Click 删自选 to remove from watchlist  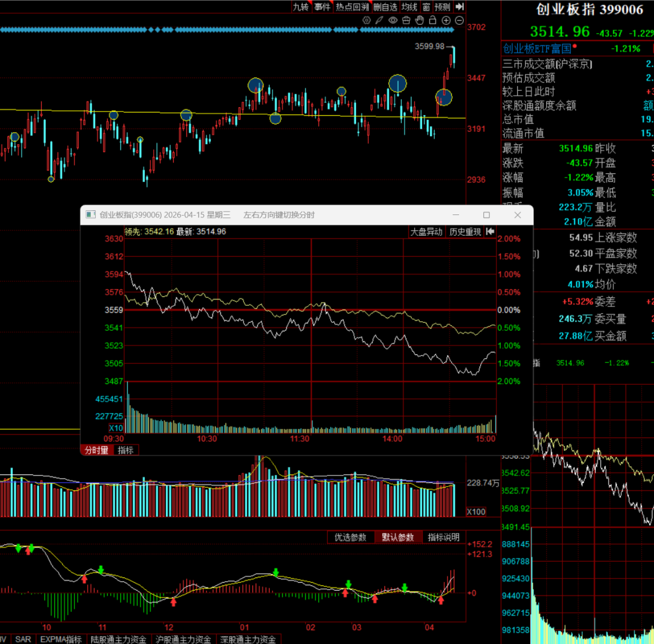pyautogui.click(x=385, y=7)
